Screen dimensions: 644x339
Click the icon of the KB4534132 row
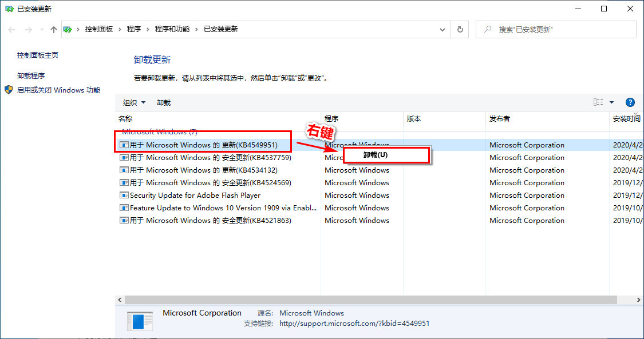point(124,170)
